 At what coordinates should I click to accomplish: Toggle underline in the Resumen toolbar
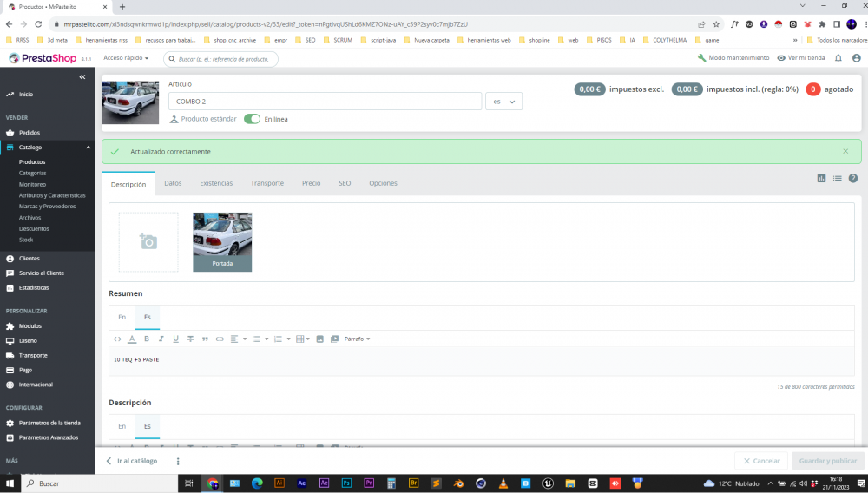(x=175, y=339)
